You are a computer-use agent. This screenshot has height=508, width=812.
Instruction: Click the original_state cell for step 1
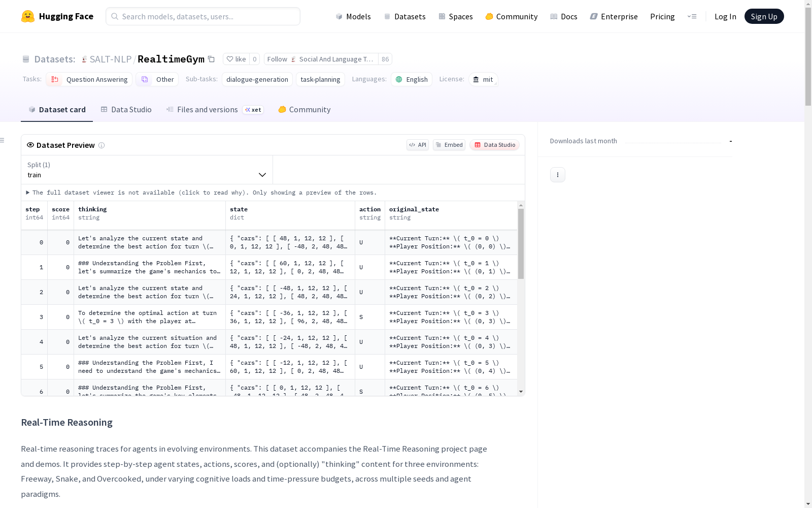click(451, 267)
